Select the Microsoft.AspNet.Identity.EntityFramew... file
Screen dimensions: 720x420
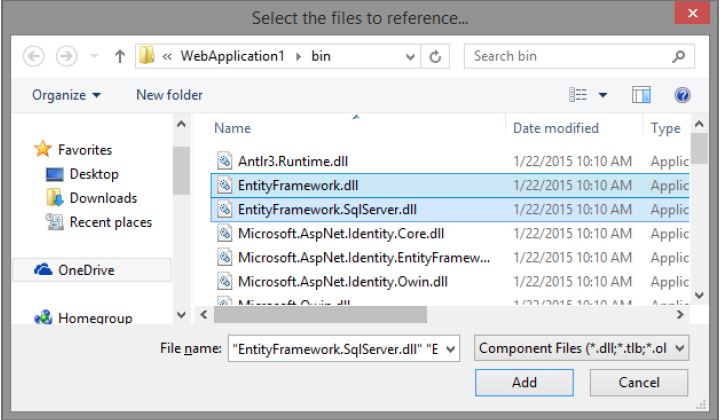[364, 258]
